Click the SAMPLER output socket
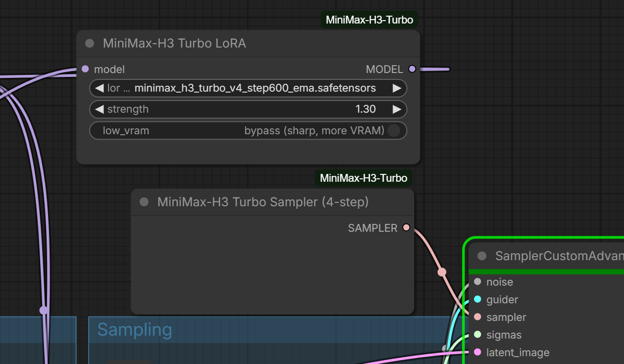The width and height of the screenshot is (624, 364). [406, 227]
